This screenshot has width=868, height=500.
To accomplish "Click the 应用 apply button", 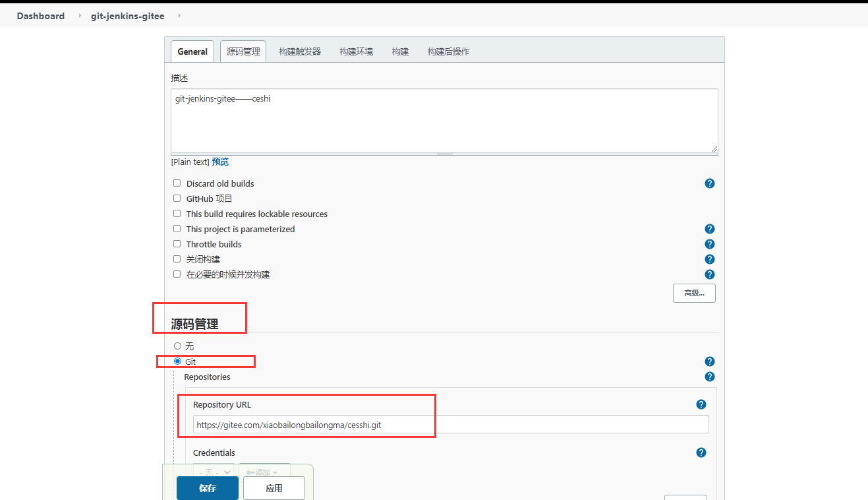I will pos(274,488).
